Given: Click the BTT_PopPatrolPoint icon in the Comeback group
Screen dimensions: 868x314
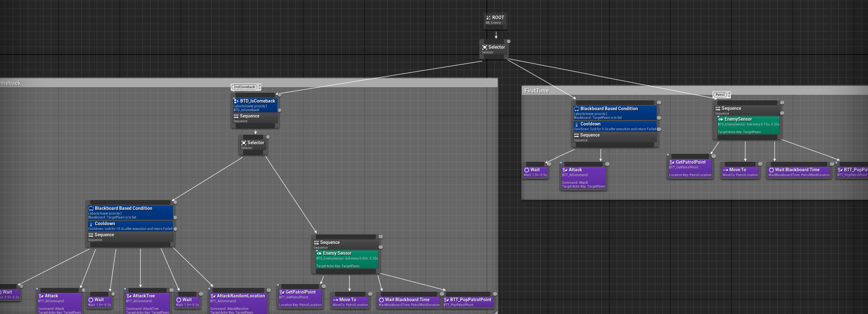Looking at the screenshot, I should pyautogui.click(x=446, y=300).
